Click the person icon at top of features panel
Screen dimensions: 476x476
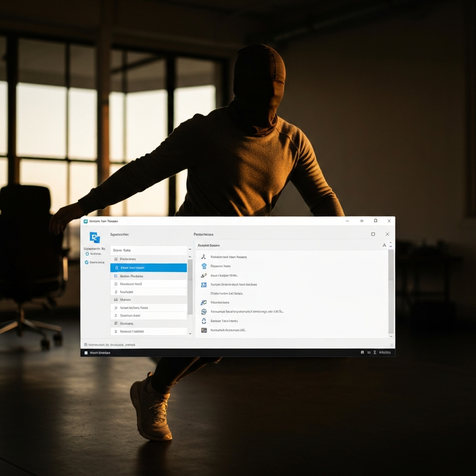pyautogui.click(x=204, y=257)
